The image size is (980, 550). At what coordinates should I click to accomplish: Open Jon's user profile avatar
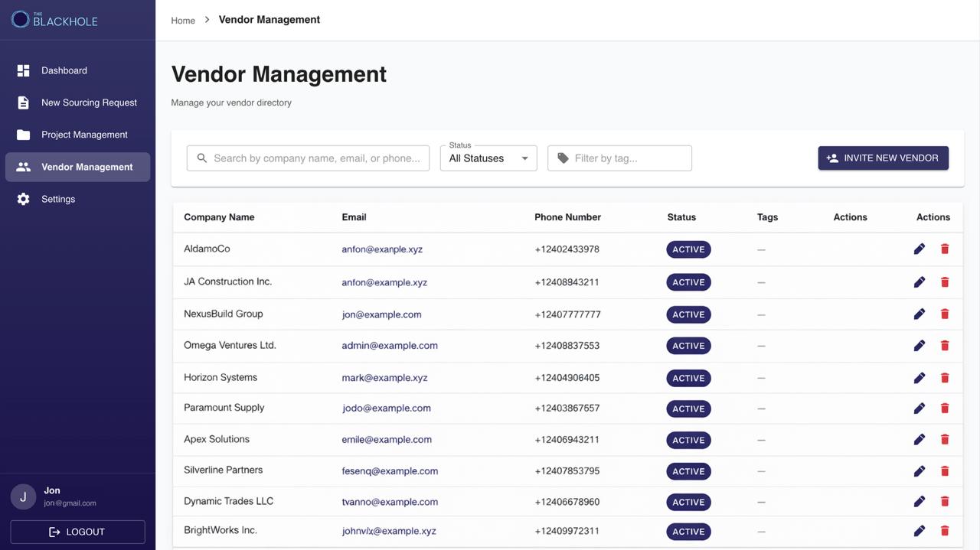click(x=23, y=496)
